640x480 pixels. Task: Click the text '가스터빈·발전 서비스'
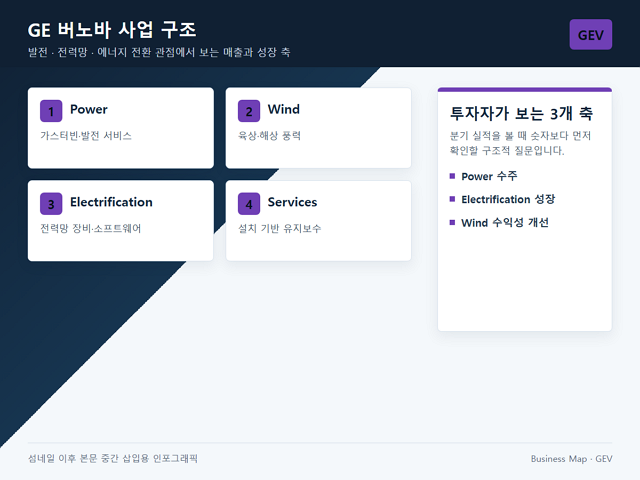pos(86,136)
